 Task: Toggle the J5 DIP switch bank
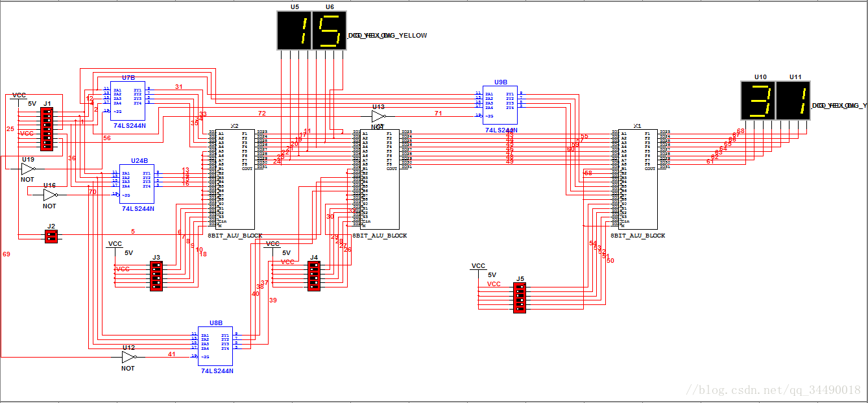519,298
